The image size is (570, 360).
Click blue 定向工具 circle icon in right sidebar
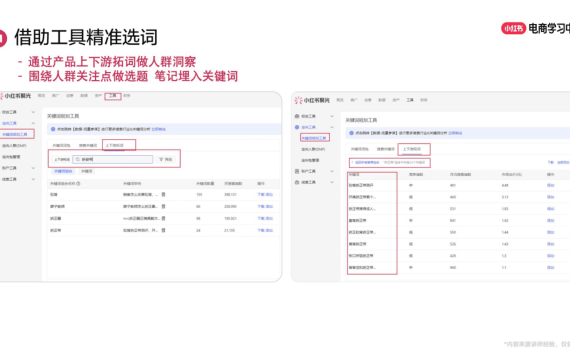click(x=297, y=127)
